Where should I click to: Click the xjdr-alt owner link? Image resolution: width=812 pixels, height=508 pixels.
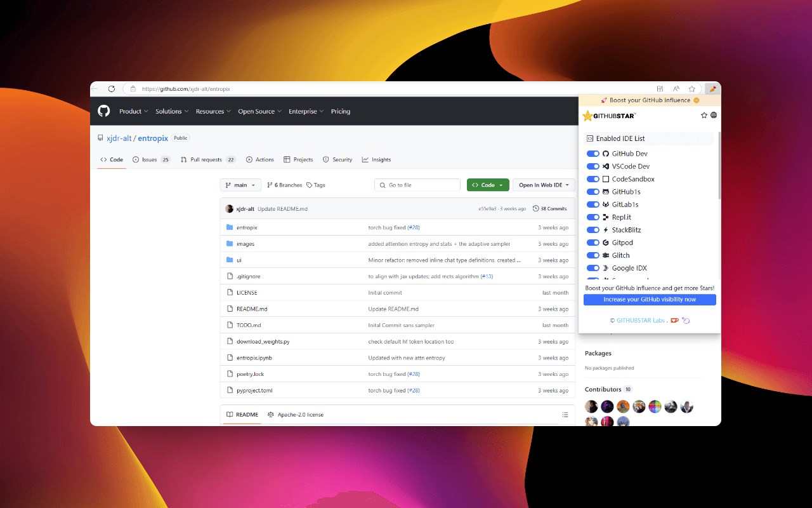[119, 138]
